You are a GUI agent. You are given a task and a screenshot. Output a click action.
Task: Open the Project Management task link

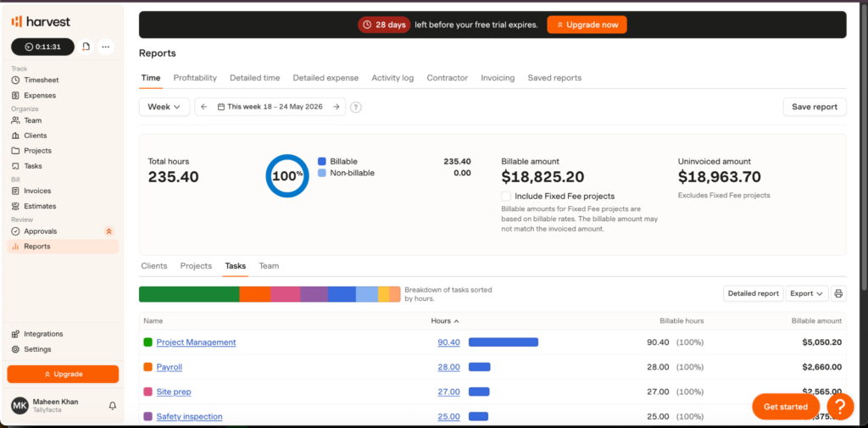tap(196, 342)
